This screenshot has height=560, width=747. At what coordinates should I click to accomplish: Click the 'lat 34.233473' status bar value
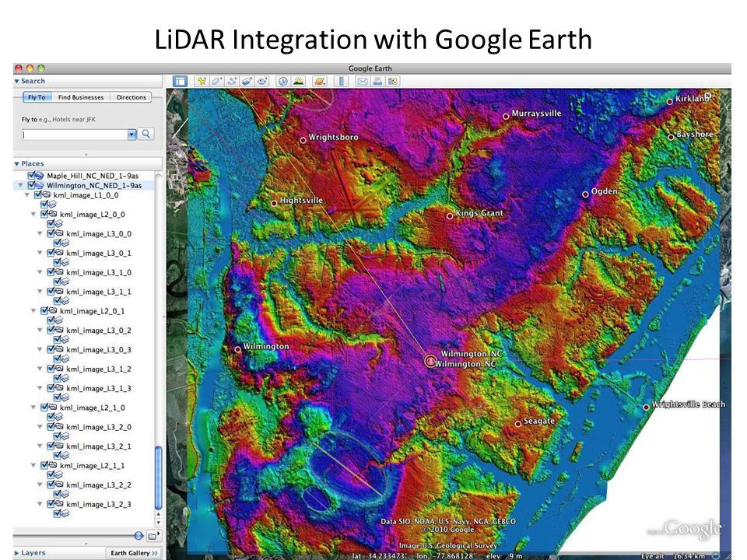pos(379,555)
